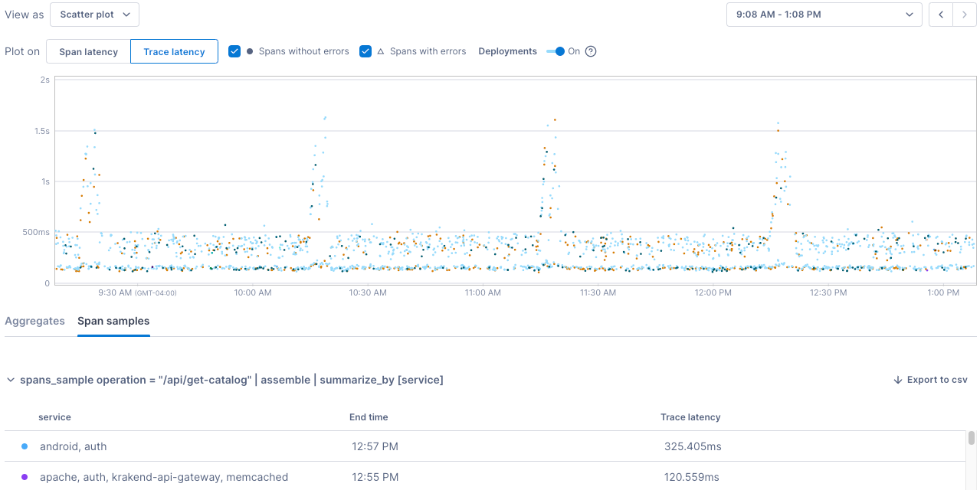The width and height of the screenshot is (980, 490).
Task: Switch plotting to Span latency
Action: 87,51
